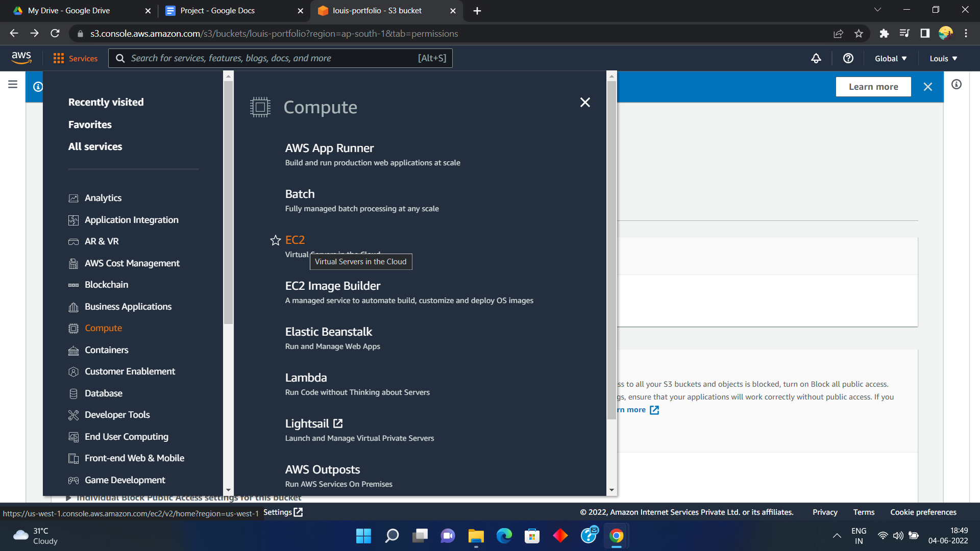Click the EC2 Virtual Servers icon
Image resolution: width=980 pixels, height=551 pixels.
(295, 239)
